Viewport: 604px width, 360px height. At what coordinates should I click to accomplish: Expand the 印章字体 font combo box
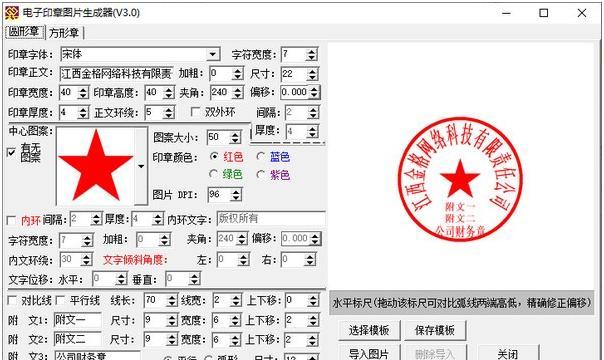213,54
